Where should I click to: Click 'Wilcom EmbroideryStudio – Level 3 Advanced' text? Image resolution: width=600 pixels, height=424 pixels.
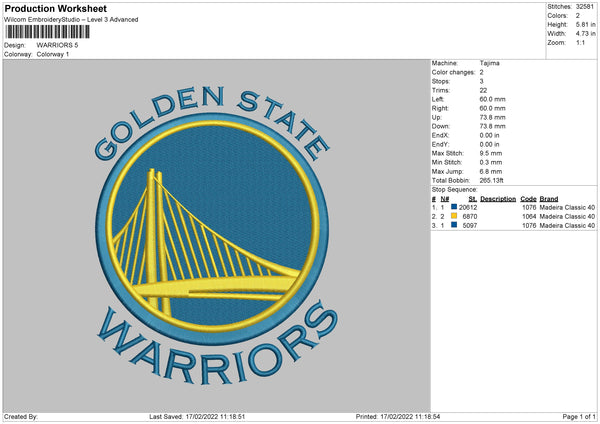(71, 20)
